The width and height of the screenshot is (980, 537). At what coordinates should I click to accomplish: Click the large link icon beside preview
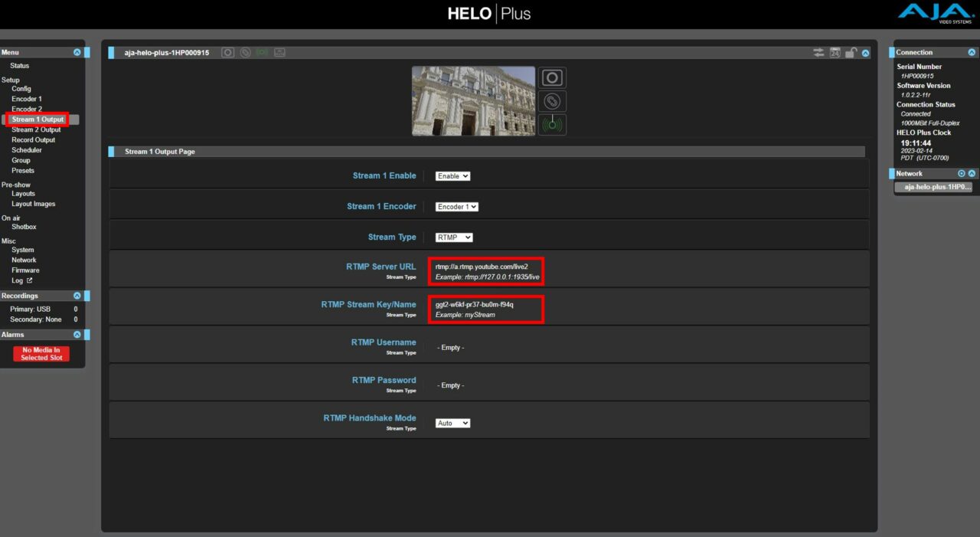click(x=552, y=101)
